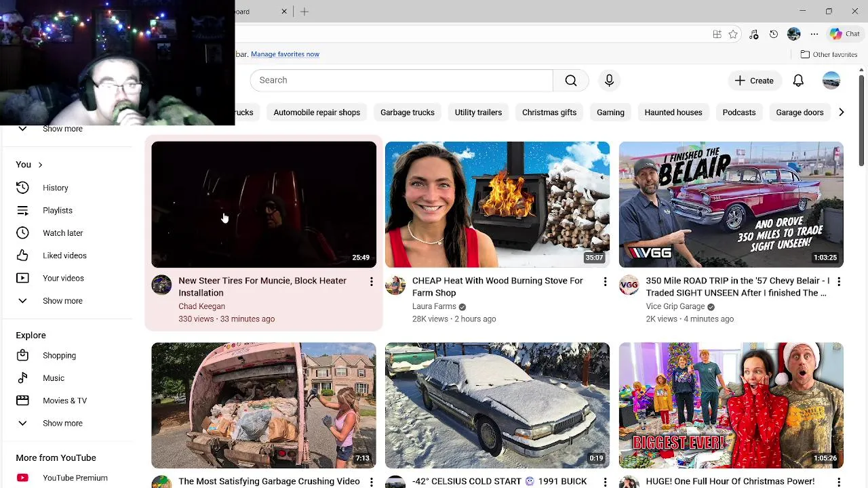Select the Haunted houses chip

[x=673, y=113]
